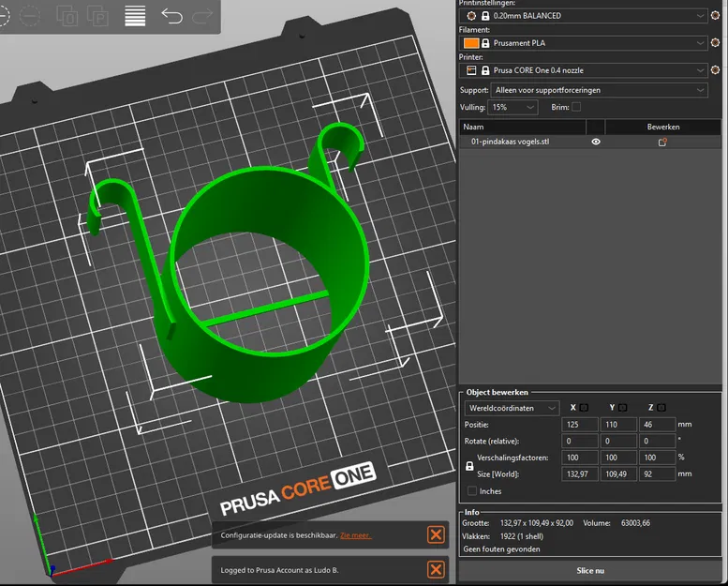Click the Verschalingsfactoren Z field
Screen dimensions: 728x586
tap(657, 458)
